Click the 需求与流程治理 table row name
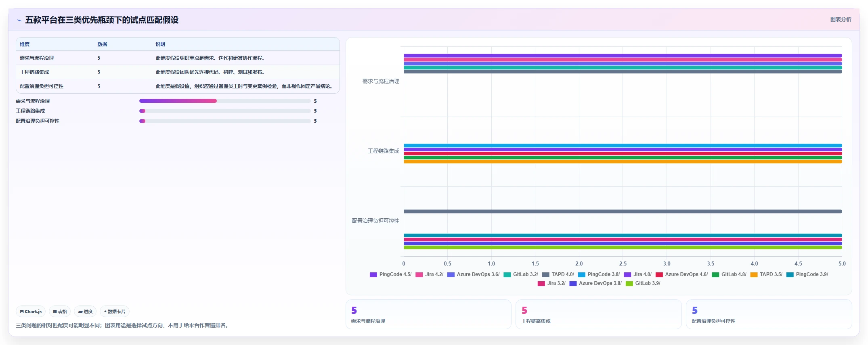The width and height of the screenshot is (868, 345). 37,58
